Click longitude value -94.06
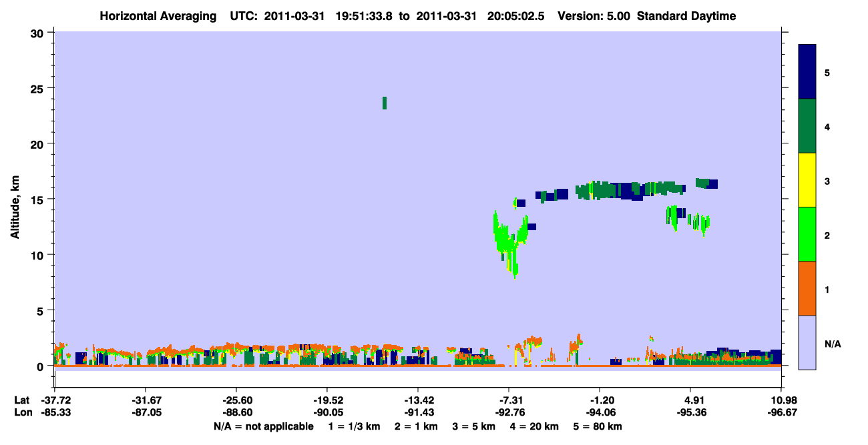868x445 pixels. click(x=600, y=413)
